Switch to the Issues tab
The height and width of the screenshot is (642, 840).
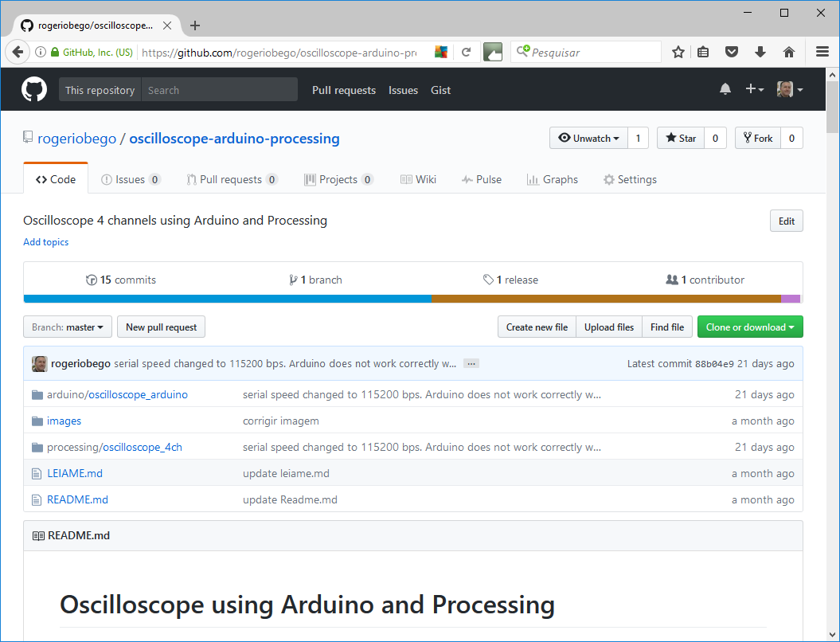tap(130, 178)
